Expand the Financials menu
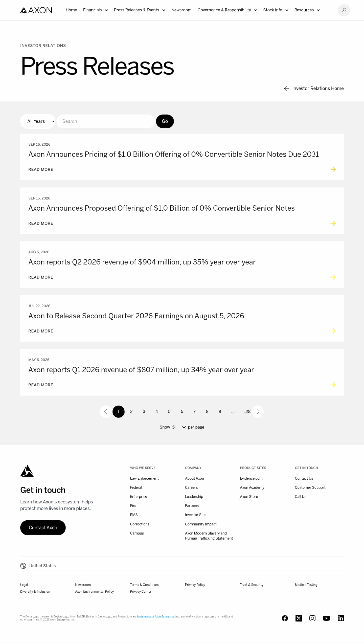This screenshot has height=643, width=364. 95,10
